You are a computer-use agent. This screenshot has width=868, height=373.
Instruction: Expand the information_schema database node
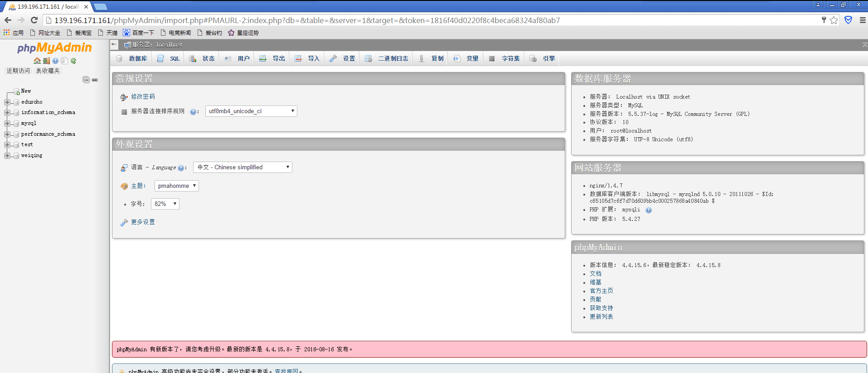[7, 113]
